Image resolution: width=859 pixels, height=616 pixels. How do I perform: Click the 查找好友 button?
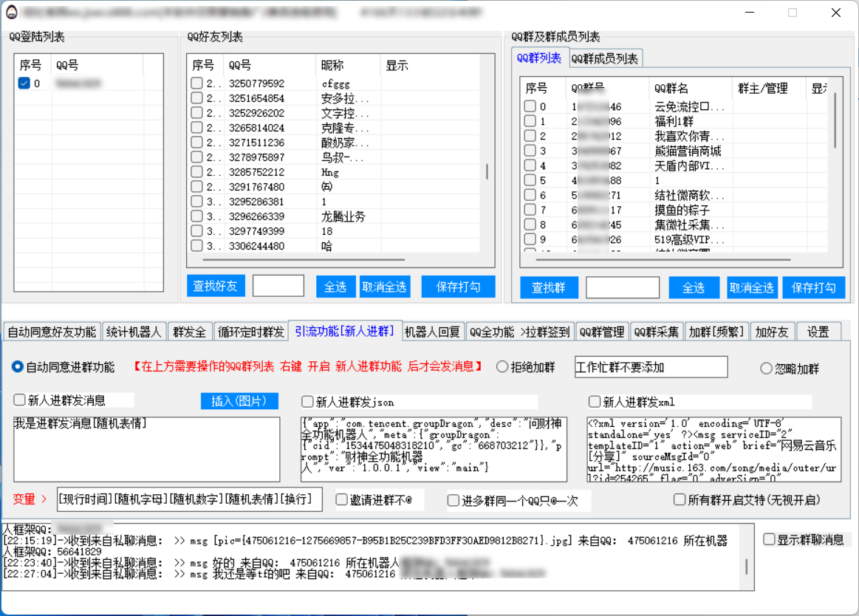click(x=216, y=287)
